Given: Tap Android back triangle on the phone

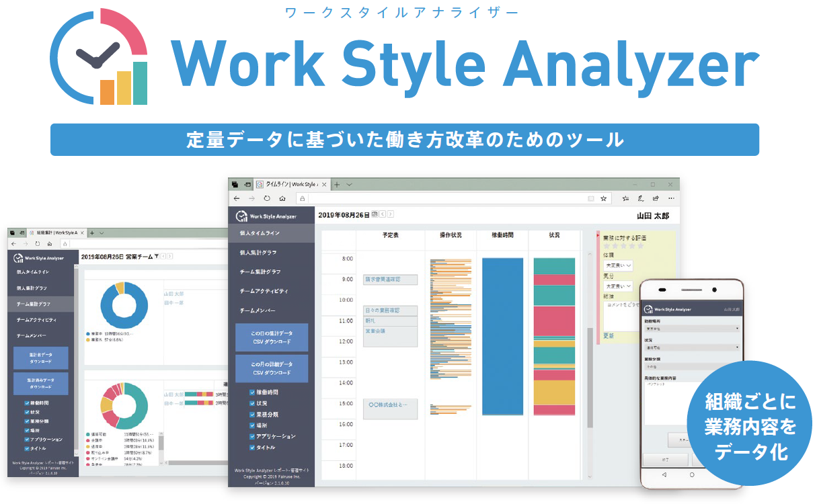Looking at the screenshot, I should click(663, 474).
